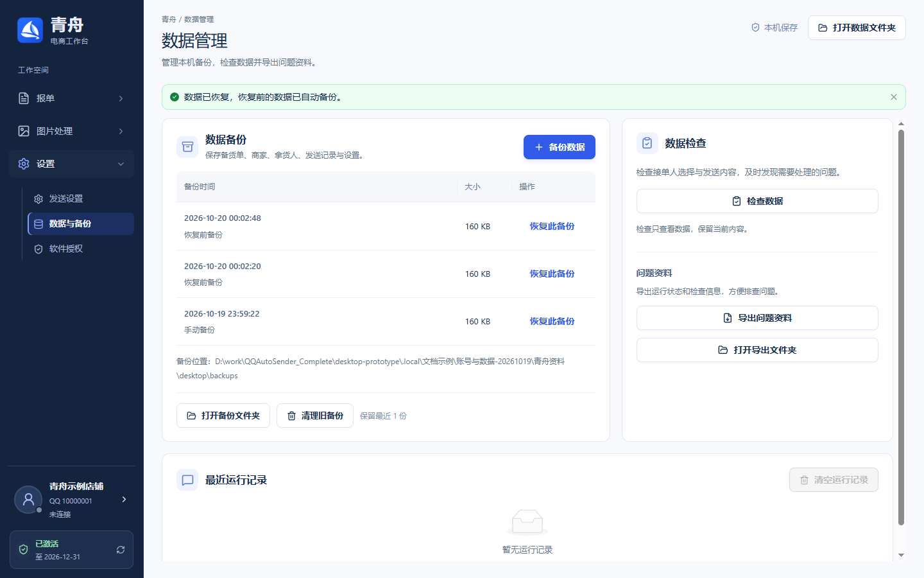The width and height of the screenshot is (924, 578).
Task: Click the 数据检查 clipboard check icon
Action: coord(647,143)
